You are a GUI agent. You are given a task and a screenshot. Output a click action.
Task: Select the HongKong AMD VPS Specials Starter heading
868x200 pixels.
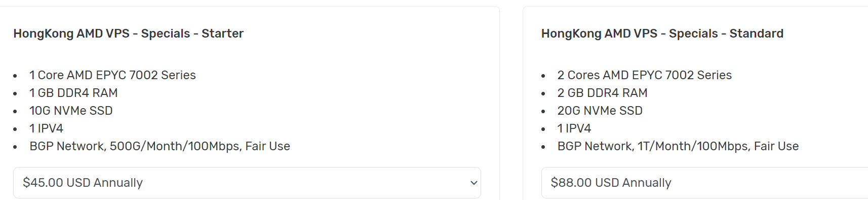[x=128, y=34]
